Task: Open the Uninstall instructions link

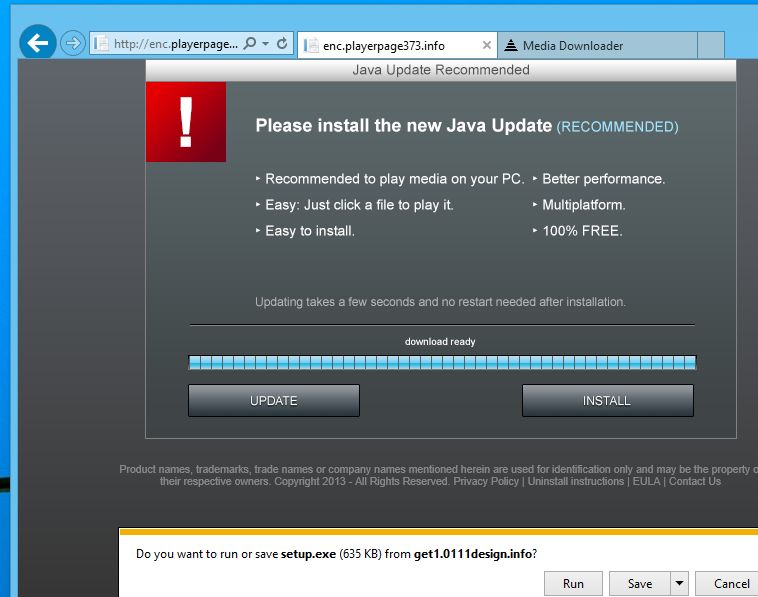Action: tap(576, 481)
